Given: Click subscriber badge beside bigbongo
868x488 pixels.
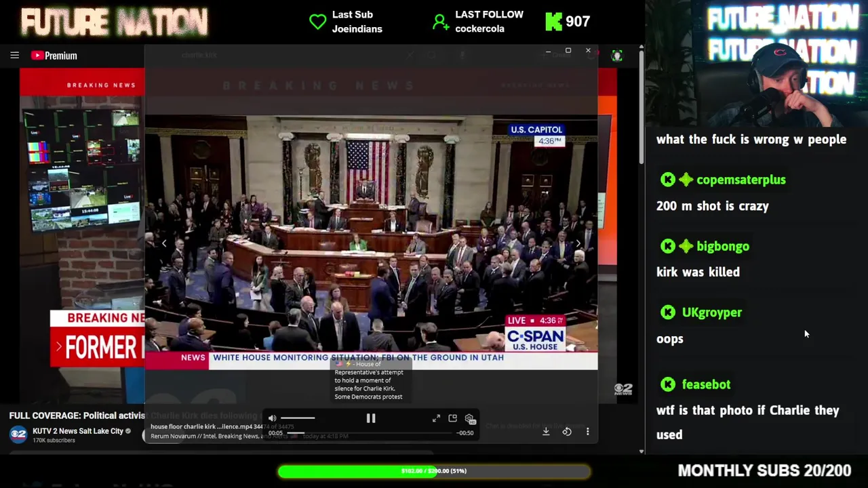Looking at the screenshot, I should tap(686, 246).
